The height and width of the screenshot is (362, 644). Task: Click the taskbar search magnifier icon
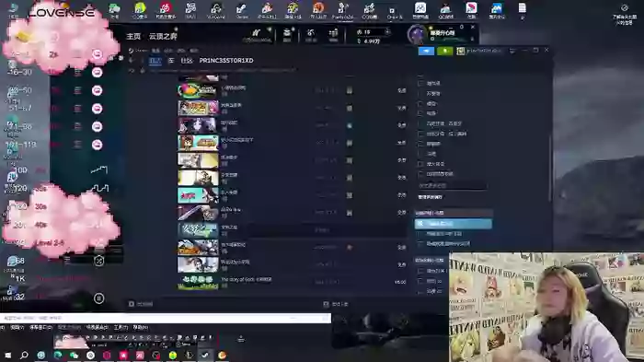(x=24, y=355)
